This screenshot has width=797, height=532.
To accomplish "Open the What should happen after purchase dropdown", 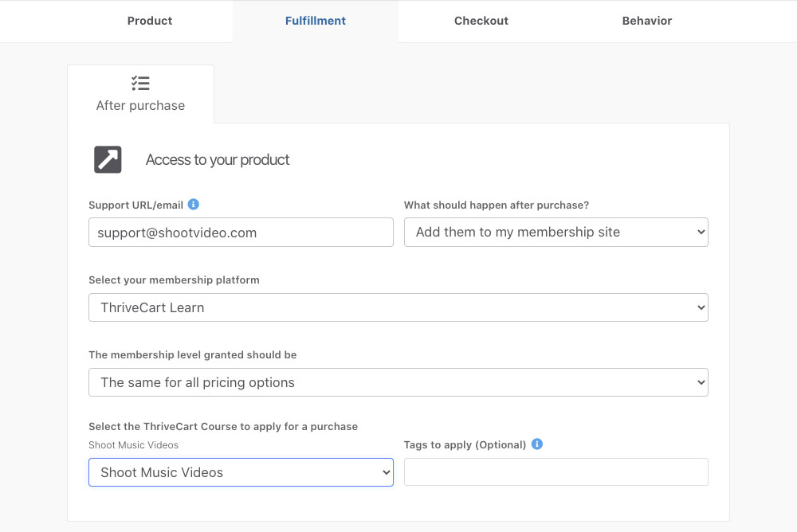I will (x=556, y=233).
